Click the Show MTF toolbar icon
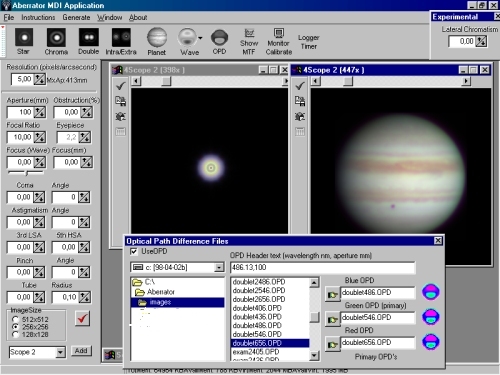The image size is (500, 375). click(x=249, y=41)
